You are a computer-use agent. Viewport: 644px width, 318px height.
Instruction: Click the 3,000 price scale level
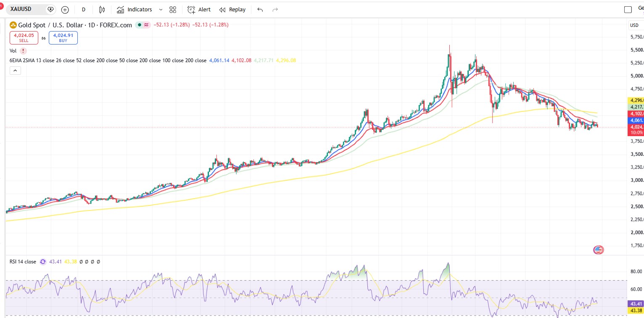(x=637, y=180)
